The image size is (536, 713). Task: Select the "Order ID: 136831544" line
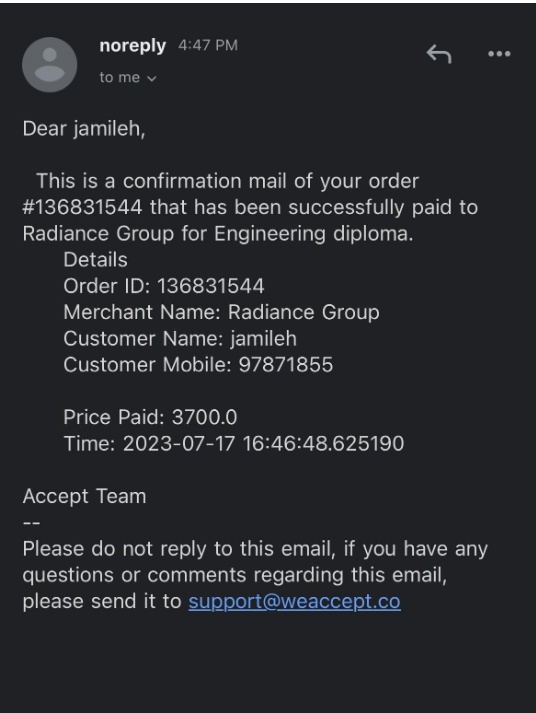[164, 286]
